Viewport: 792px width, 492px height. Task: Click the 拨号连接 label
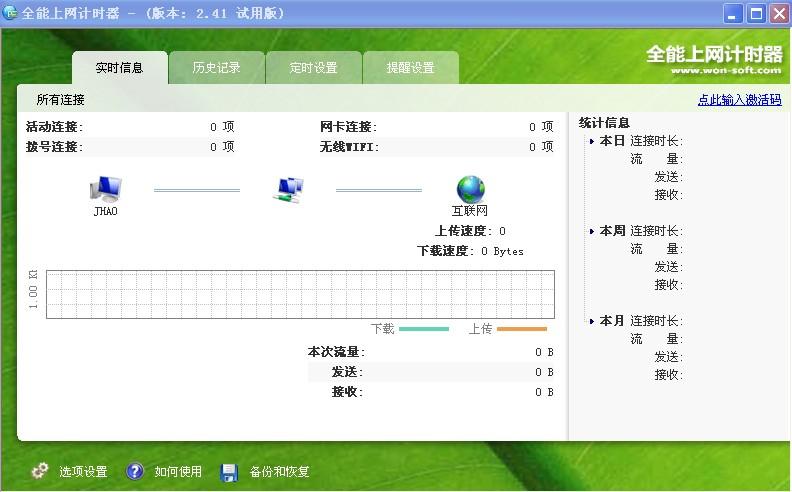tap(54, 147)
